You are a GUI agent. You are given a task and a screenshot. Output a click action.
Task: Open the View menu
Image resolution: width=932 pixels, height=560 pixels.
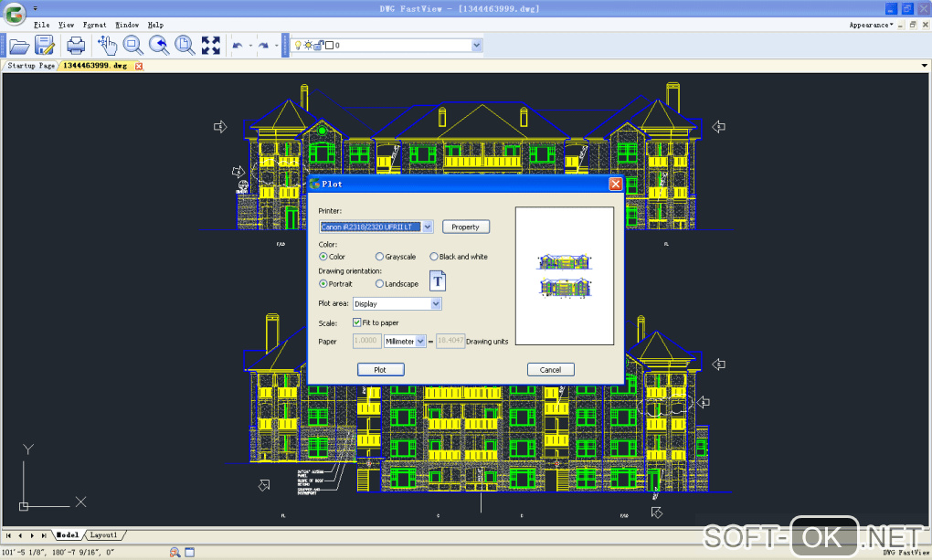66,25
